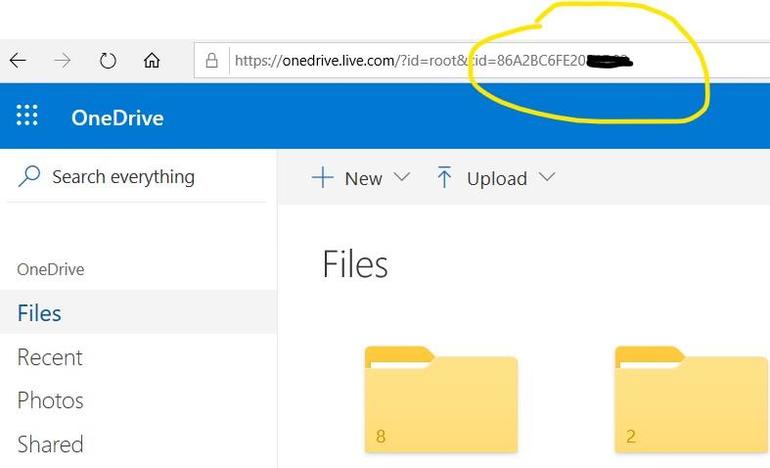Viewport: 770px width, 468px height.
Task: Open Photos in the left navigation
Action: [x=50, y=400]
